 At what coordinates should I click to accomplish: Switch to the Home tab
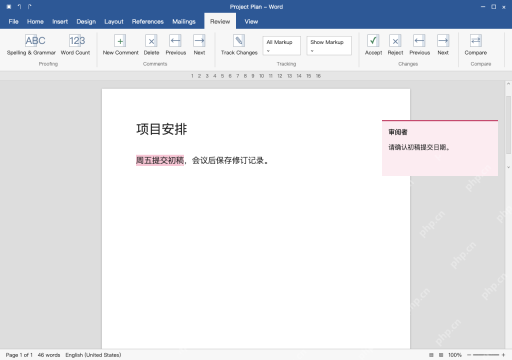(x=35, y=22)
